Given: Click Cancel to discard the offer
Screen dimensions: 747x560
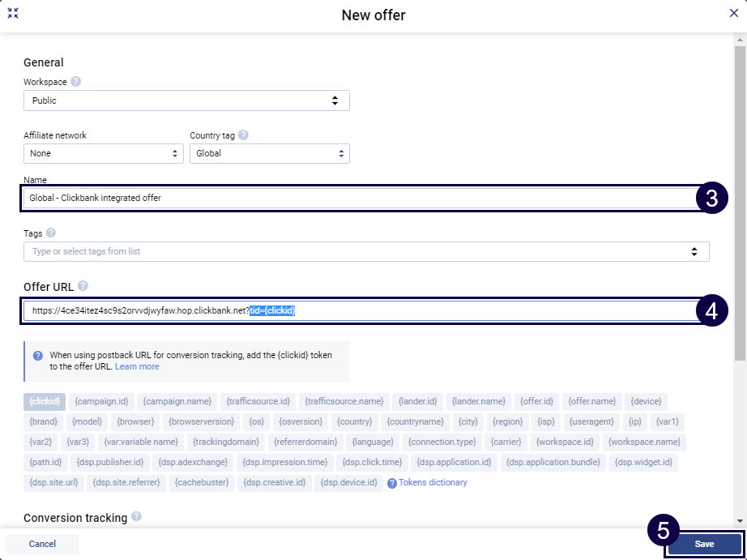Looking at the screenshot, I should (42, 544).
